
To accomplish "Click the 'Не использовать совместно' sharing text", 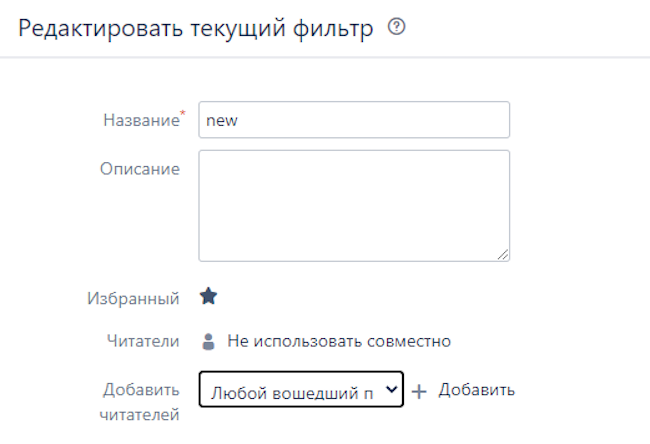I will pyautogui.click(x=339, y=341).
